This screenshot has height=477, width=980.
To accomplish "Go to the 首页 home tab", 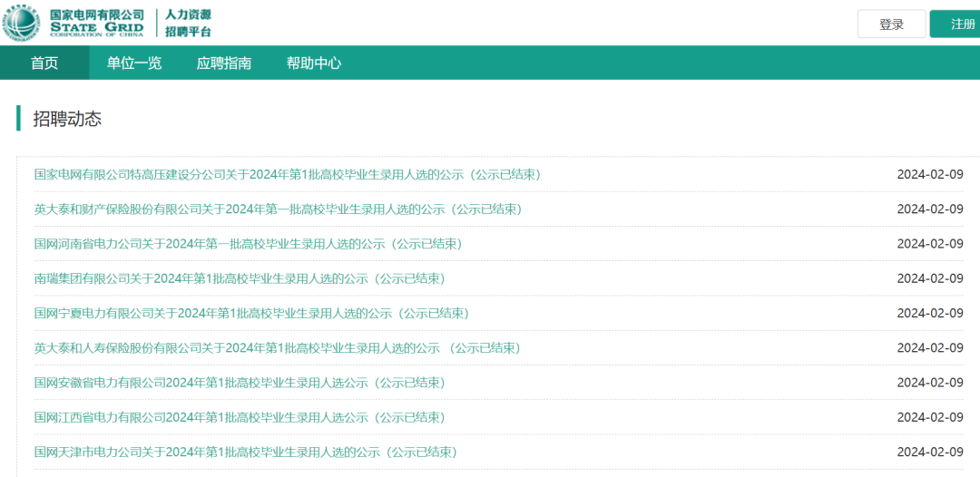I will (x=44, y=63).
